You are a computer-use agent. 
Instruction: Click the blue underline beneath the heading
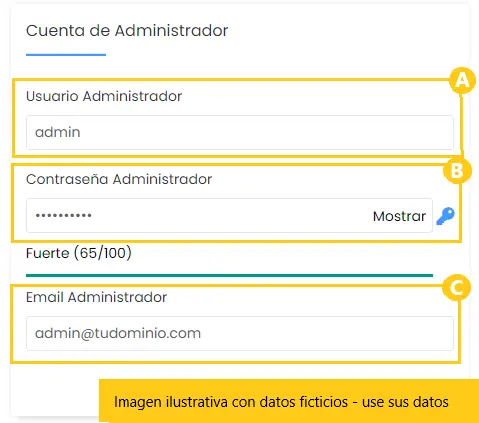click(66, 55)
